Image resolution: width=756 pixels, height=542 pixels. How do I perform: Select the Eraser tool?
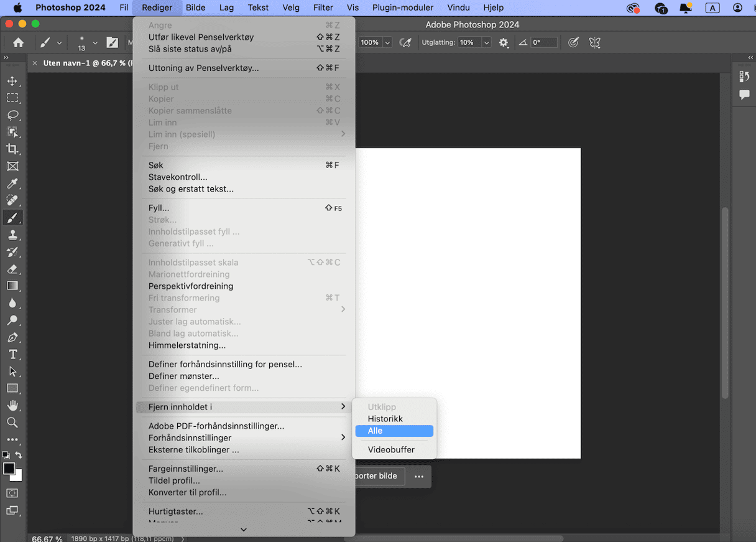pos(12,269)
